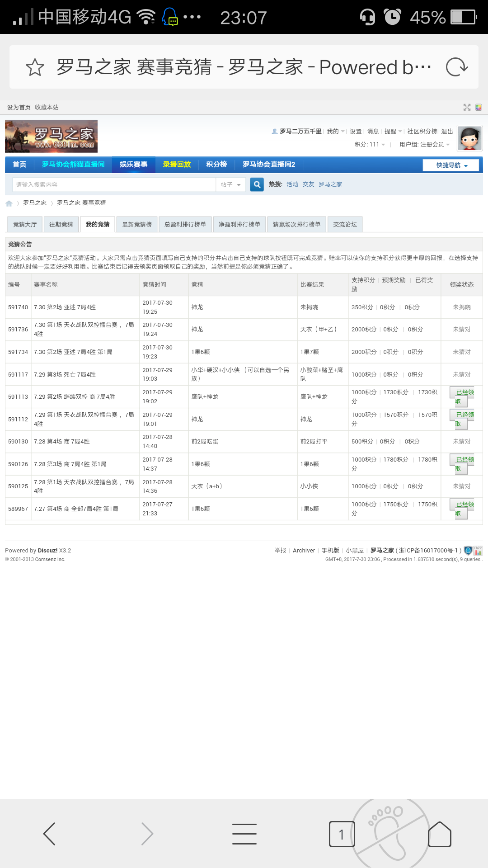
Task: Click 已经领取 button for row 591112
Action: coord(462,420)
